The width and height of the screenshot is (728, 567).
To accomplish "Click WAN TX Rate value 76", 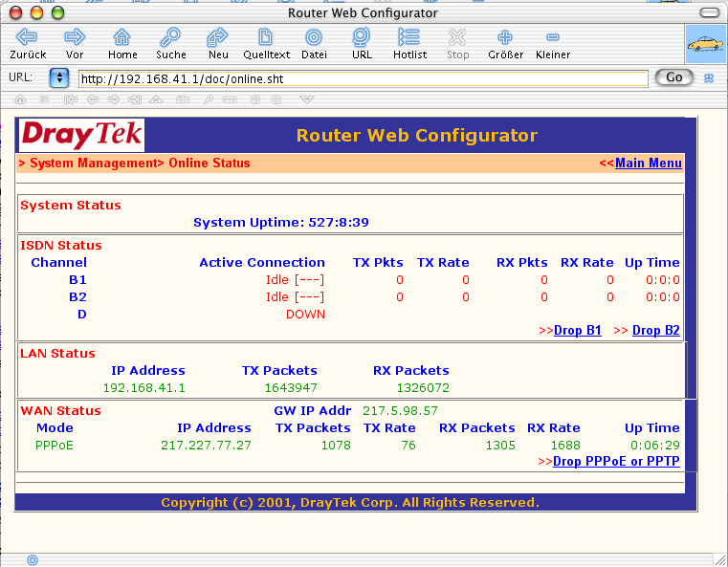I will click(x=408, y=446).
